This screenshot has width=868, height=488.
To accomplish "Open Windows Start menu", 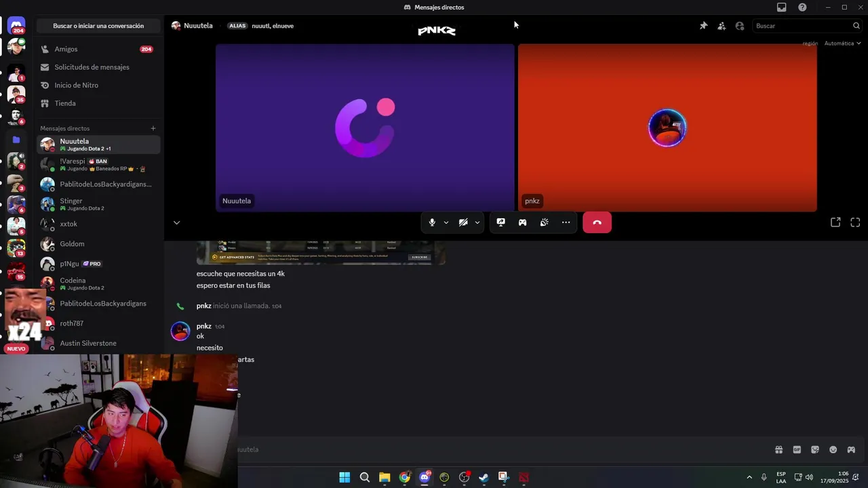I will click(x=344, y=477).
